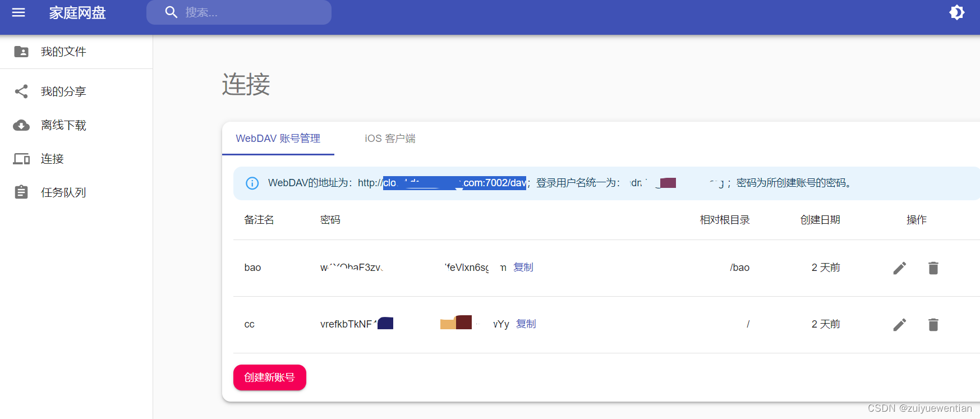980x419 pixels.
Task: Click the 操作 column header
Action: click(x=917, y=220)
